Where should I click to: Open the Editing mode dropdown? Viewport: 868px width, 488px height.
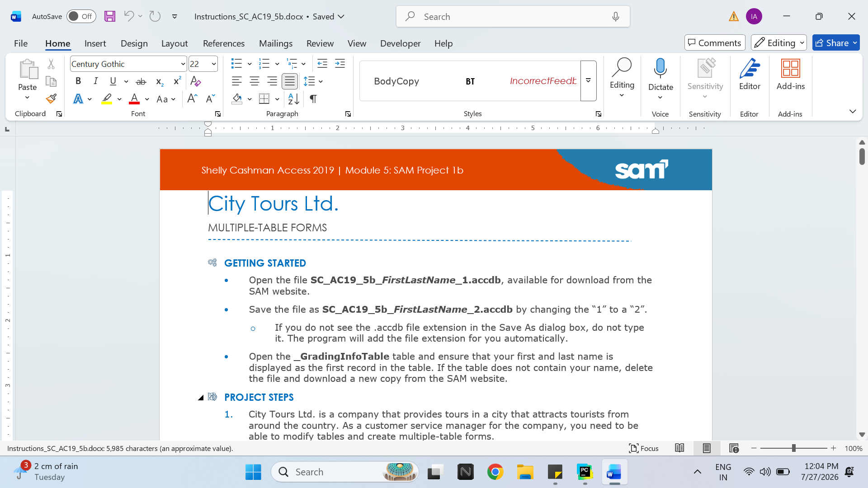pyautogui.click(x=778, y=43)
